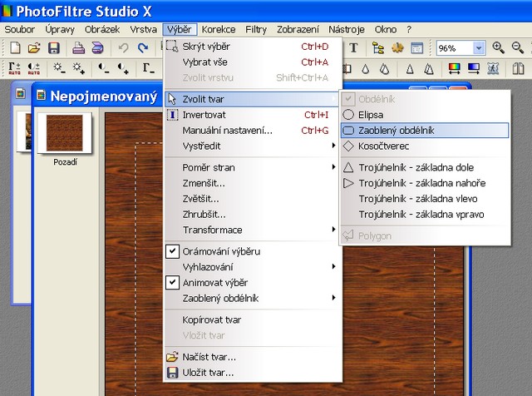The height and width of the screenshot is (396, 532).
Task: Click the contrast minus icon
Action: [x=104, y=68]
